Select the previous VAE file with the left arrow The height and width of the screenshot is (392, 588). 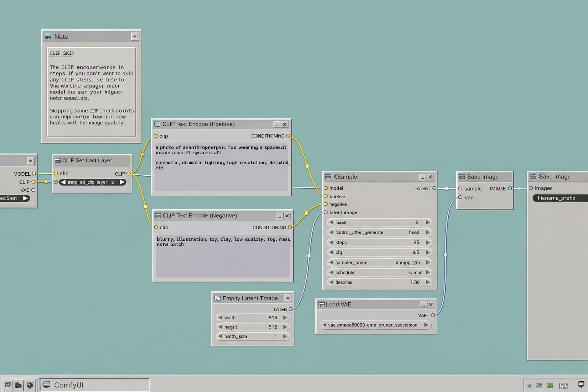[x=324, y=325]
